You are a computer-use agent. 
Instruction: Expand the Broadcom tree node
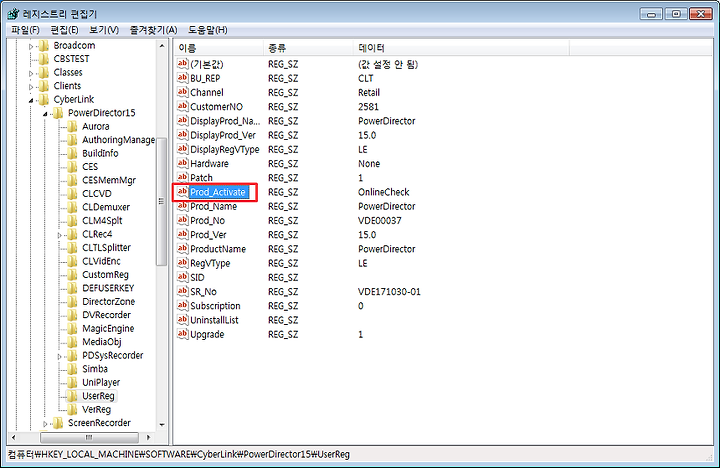tap(31, 46)
